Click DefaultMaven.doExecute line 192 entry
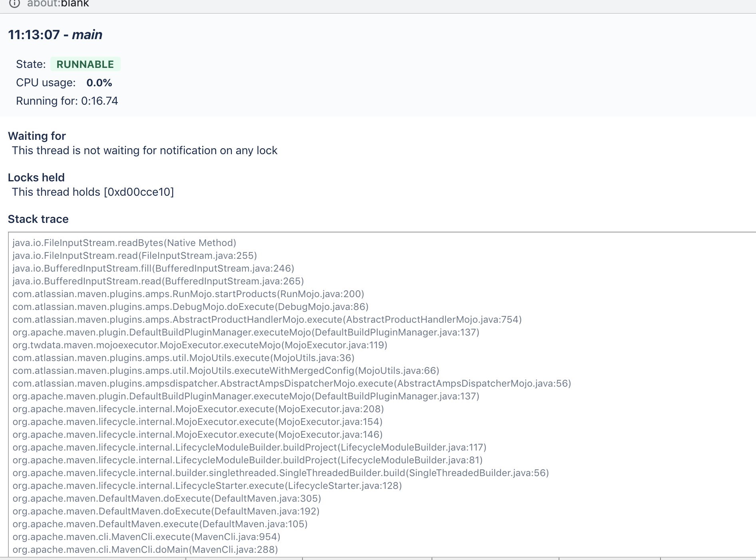The height and width of the screenshot is (560, 756). [x=166, y=511]
